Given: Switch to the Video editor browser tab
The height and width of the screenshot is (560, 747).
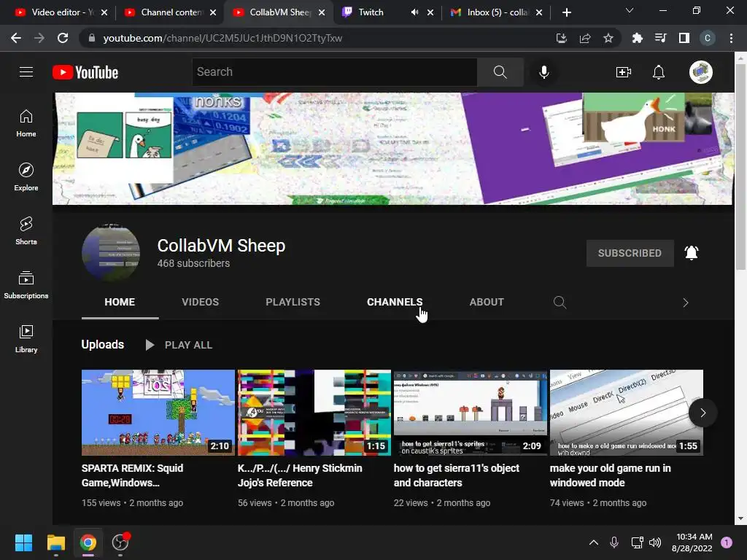Looking at the screenshot, I should tap(61, 12).
